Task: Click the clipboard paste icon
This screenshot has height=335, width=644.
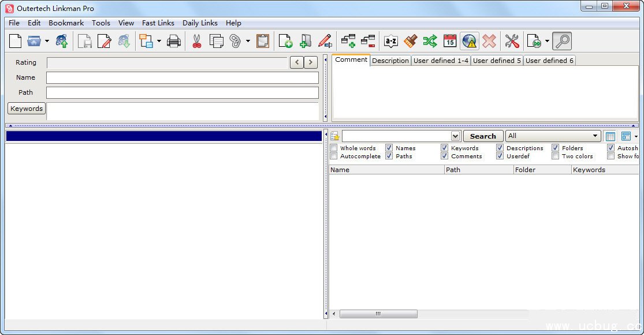Action: coord(263,41)
